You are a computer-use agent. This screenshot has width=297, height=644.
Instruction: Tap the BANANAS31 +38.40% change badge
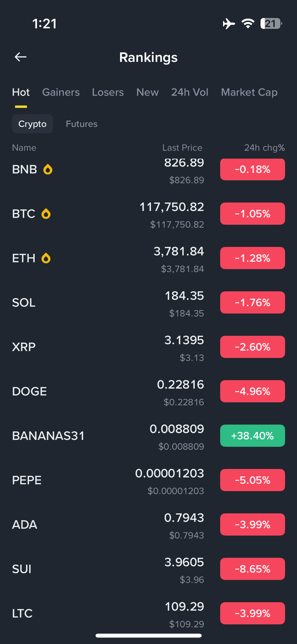(253, 436)
